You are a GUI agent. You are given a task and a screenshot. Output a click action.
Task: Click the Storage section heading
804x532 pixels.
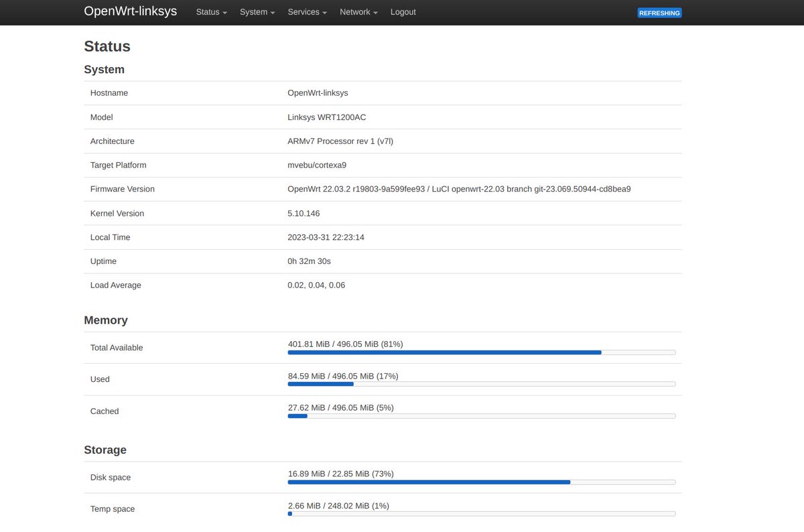click(105, 450)
